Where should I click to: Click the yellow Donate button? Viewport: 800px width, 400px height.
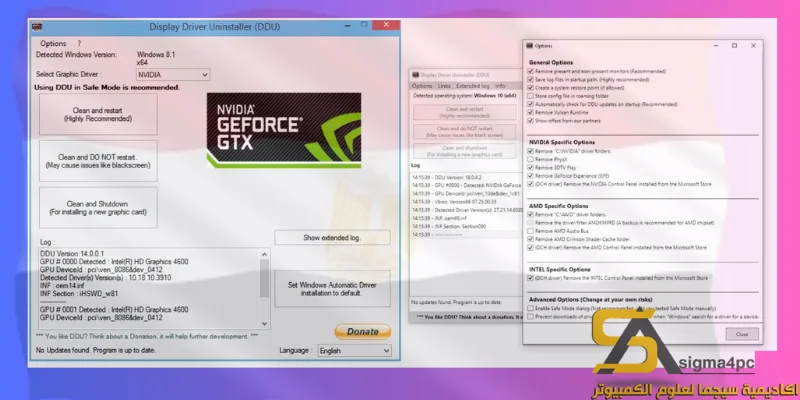(363, 332)
